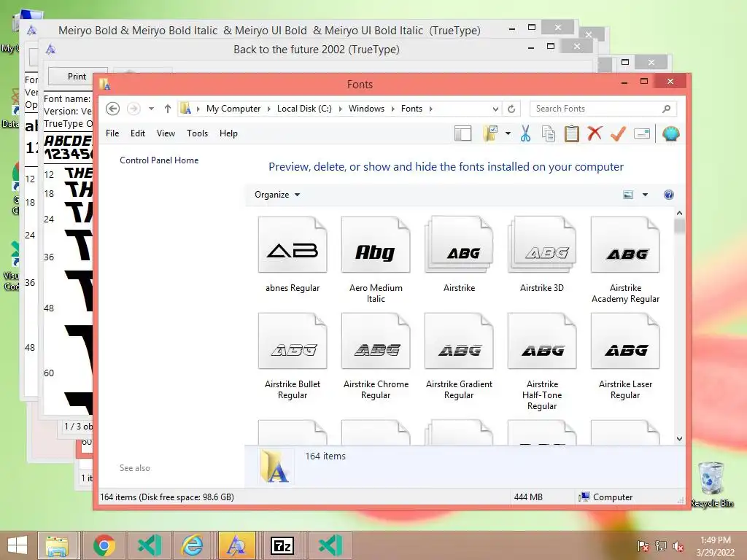Open the Tools menu

pyautogui.click(x=197, y=133)
